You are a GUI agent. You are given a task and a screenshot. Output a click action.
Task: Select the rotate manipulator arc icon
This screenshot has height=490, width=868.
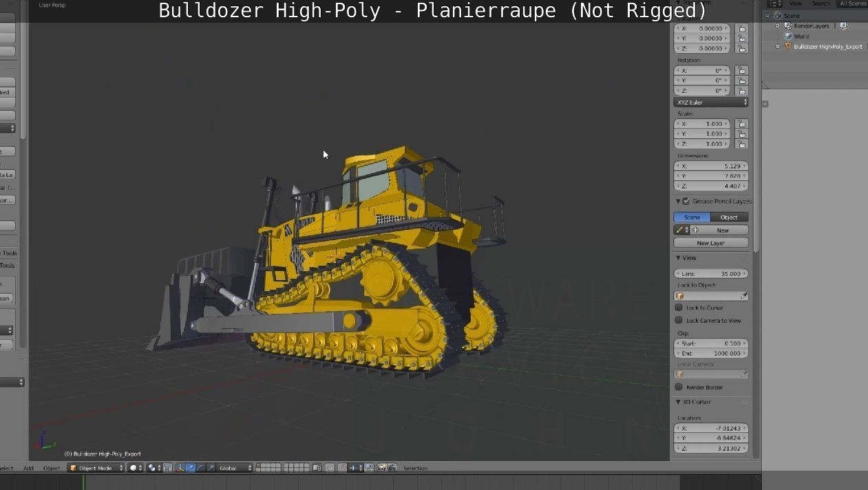(x=200, y=468)
